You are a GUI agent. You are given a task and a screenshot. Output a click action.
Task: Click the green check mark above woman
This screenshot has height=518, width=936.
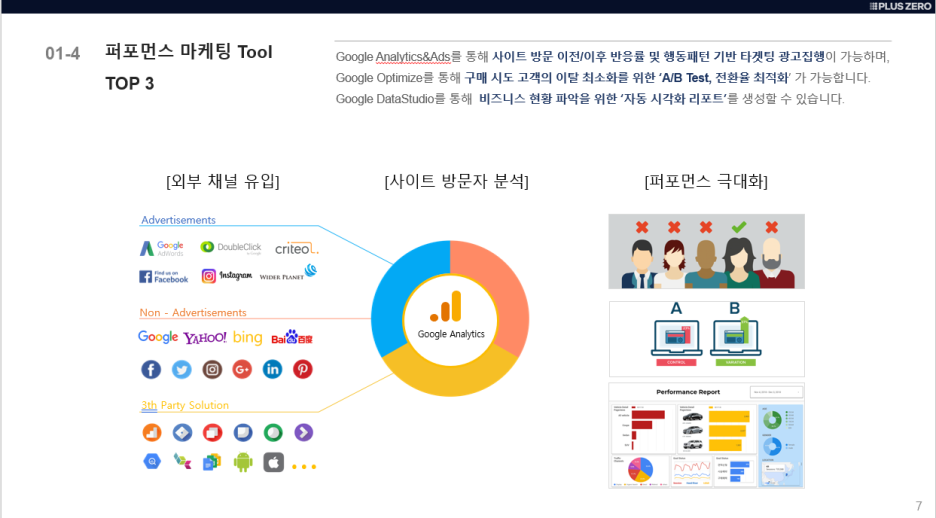pos(739,227)
